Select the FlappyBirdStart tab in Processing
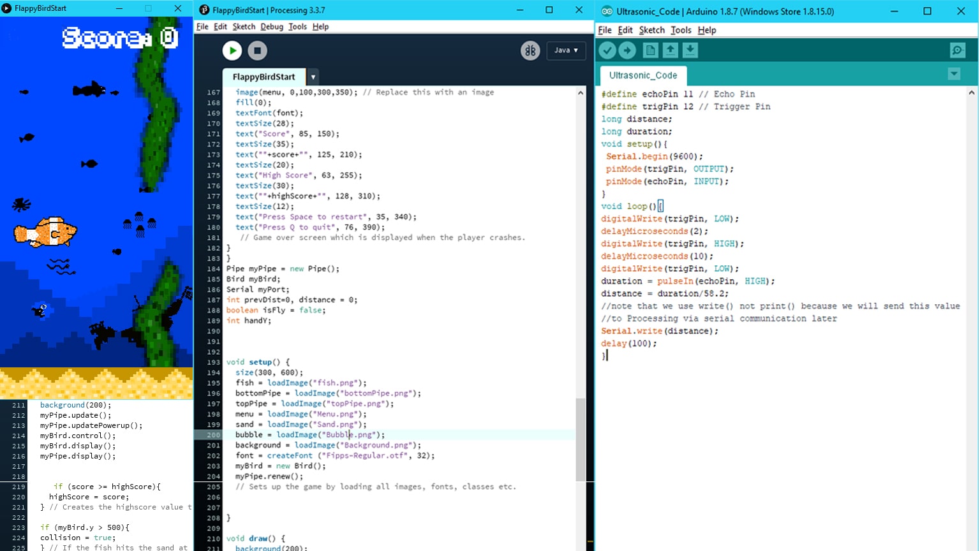The width and height of the screenshot is (980, 551). pyautogui.click(x=264, y=77)
